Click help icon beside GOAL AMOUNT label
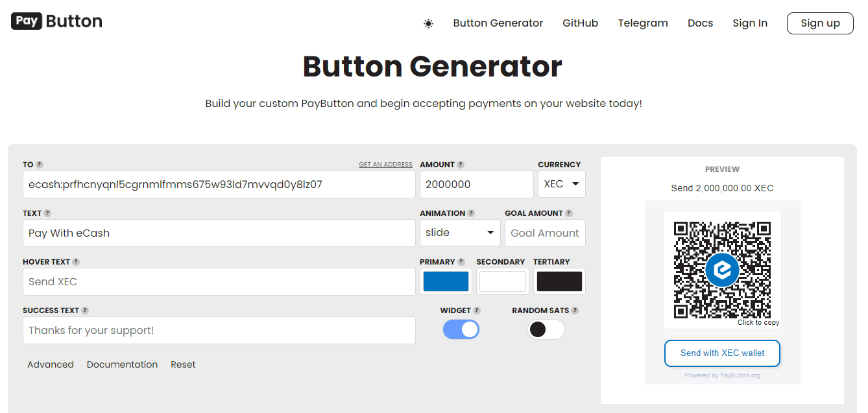868x413 pixels. pos(569,213)
